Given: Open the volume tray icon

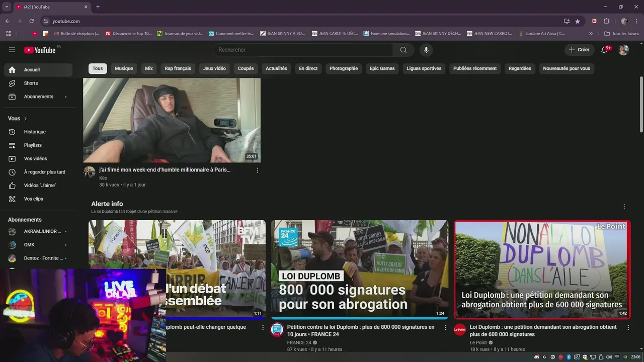Looking at the screenshot, I should tap(609, 357).
